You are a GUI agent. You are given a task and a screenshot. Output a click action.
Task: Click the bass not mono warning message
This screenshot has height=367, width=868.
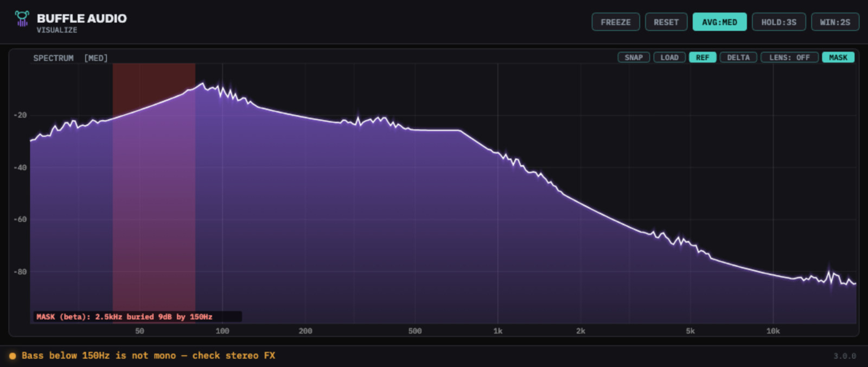[x=148, y=356]
